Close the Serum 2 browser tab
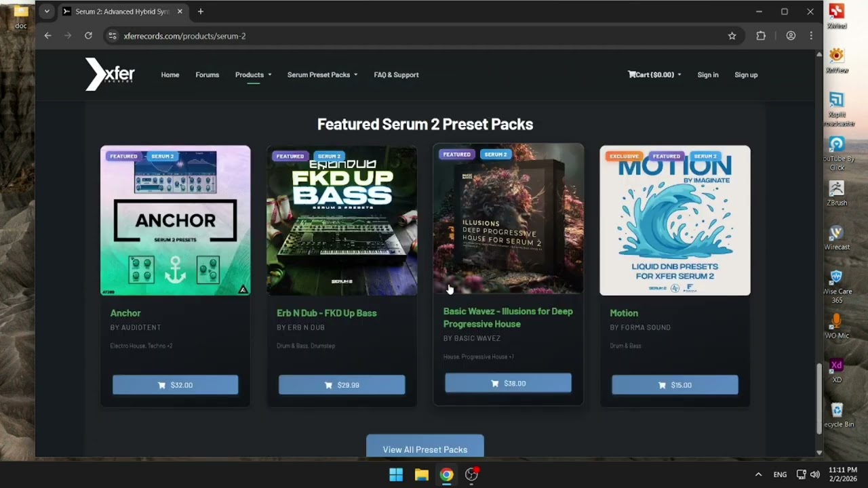The height and width of the screenshot is (488, 868). (180, 12)
